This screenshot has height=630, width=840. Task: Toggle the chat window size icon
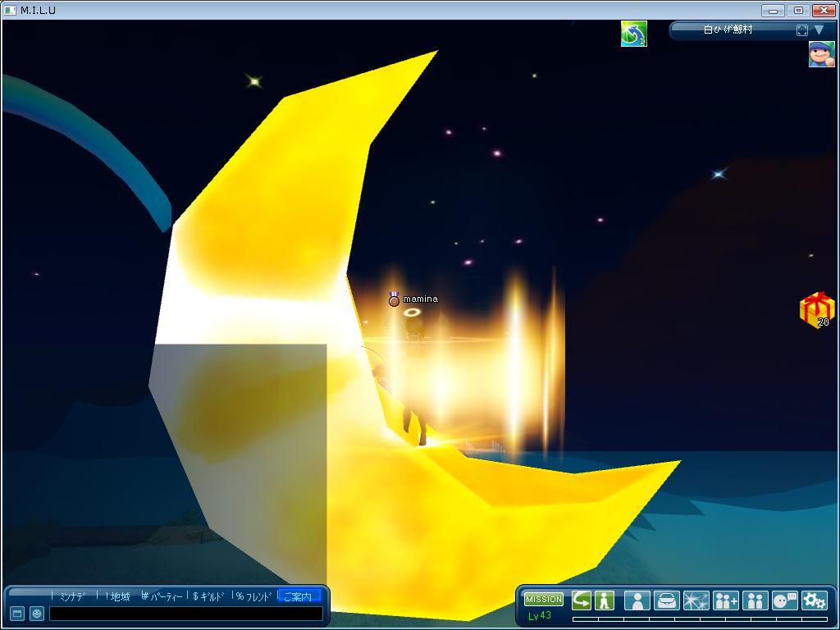[x=16, y=614]
